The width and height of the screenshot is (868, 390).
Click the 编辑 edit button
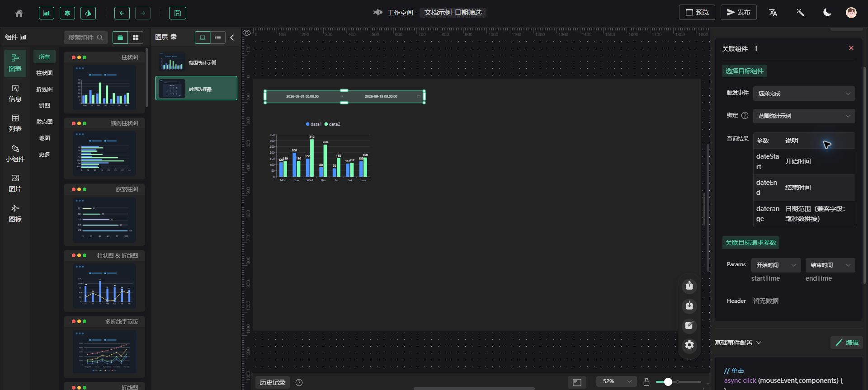(847, 343)
